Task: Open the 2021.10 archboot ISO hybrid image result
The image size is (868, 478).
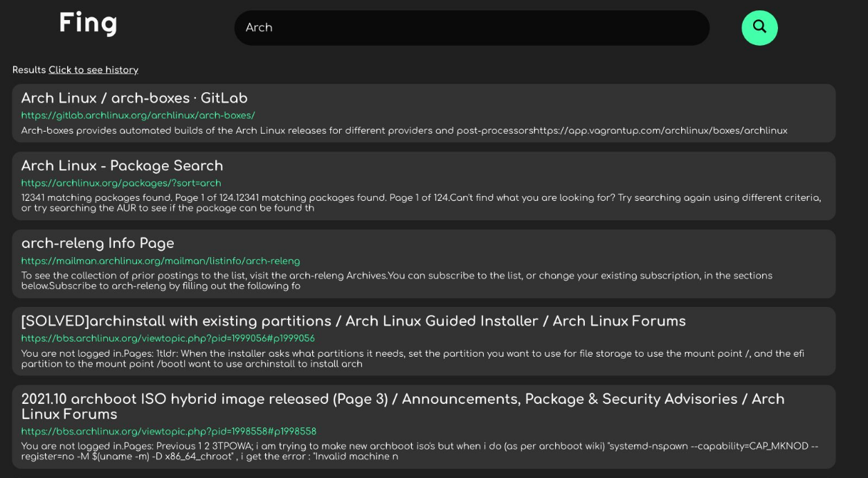Action: [x=401, y=398]
